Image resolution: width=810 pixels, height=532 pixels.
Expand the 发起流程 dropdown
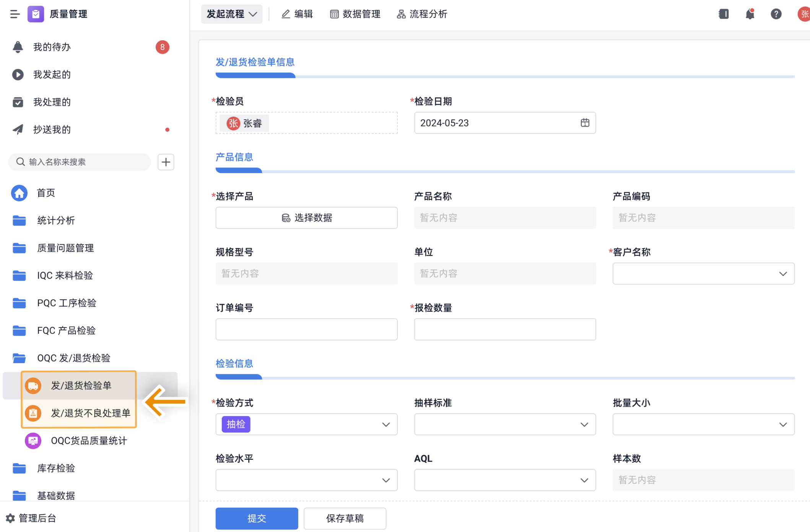coord(231,14)
